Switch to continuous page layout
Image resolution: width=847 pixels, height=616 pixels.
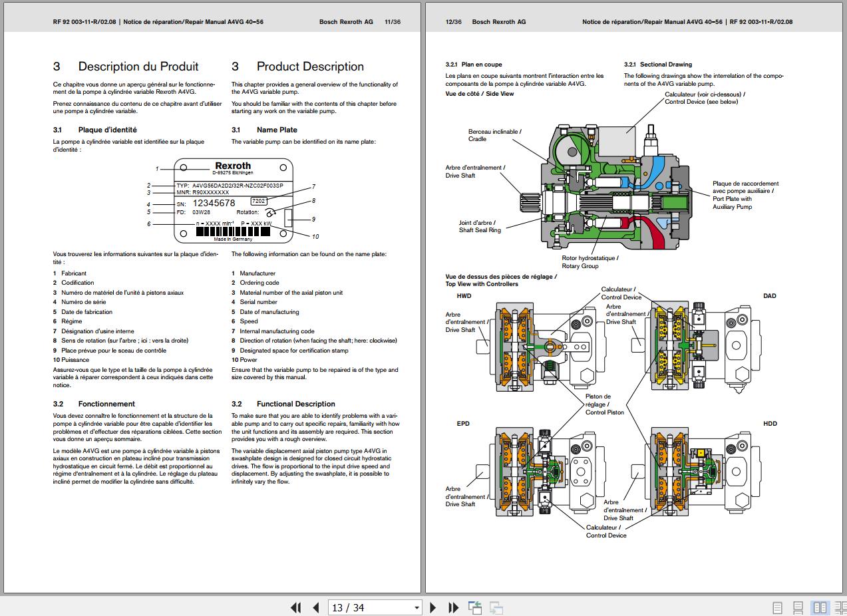click(x=798, y=608)
